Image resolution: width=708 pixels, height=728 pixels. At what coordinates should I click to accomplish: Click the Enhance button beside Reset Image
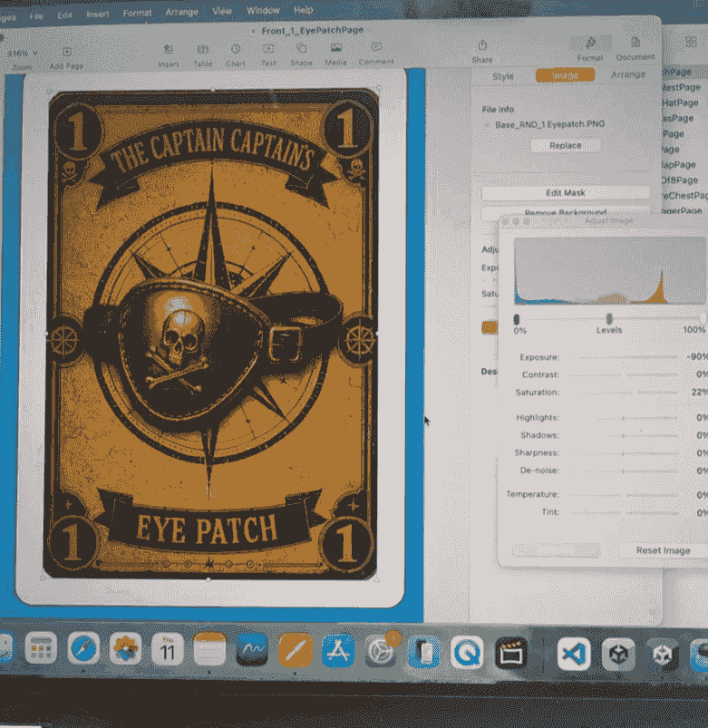coord(556,550)
